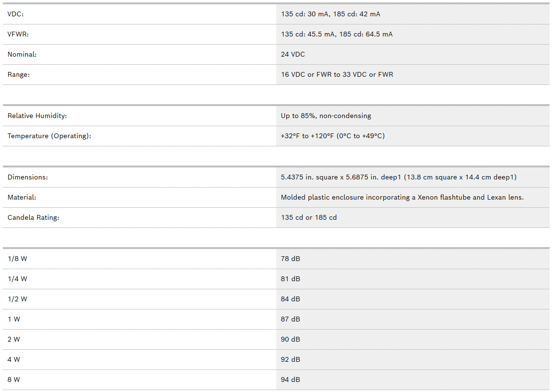The width and height of the screenshot is (552, 392).
Task: Click the Relative Humidity label
Action: (37, 116)
